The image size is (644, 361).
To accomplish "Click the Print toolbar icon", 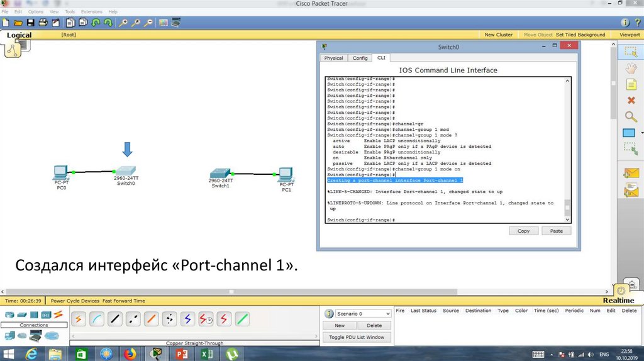I will (x=43, y=23).
